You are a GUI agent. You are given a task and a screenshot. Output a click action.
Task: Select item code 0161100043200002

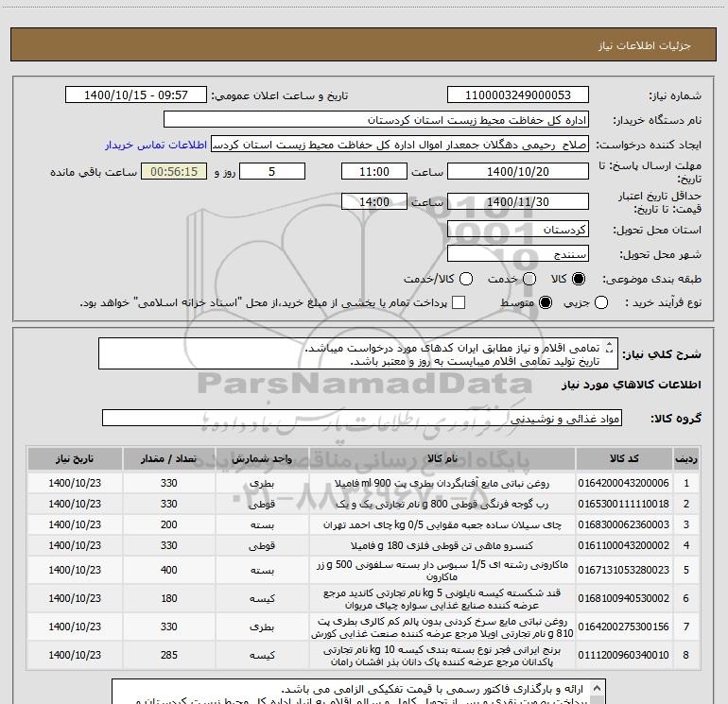(x=624, y=545)
